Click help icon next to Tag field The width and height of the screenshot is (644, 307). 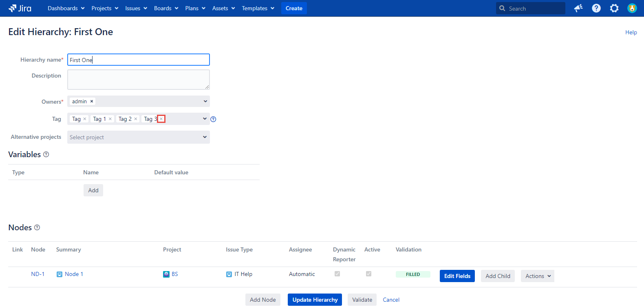click(x=213, y=119)
